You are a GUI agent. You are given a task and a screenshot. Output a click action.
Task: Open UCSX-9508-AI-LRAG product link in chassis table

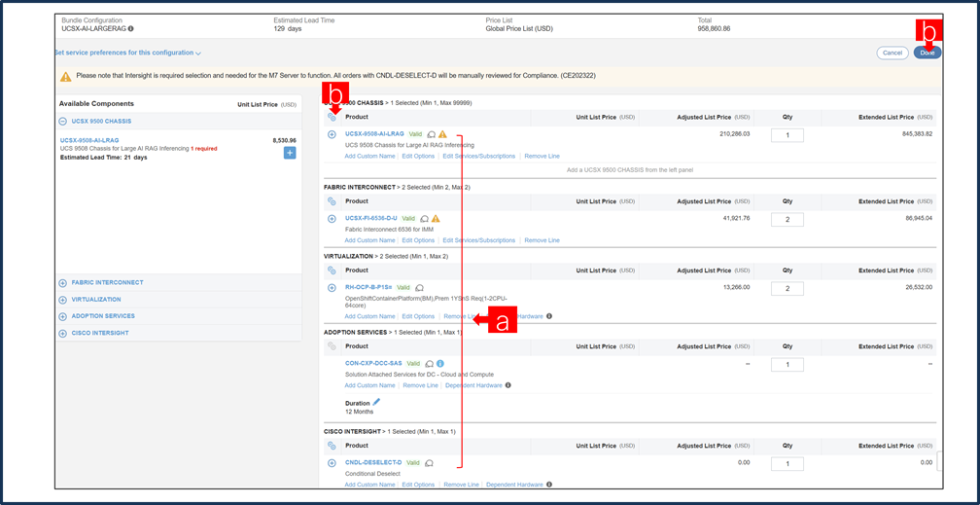374,134
